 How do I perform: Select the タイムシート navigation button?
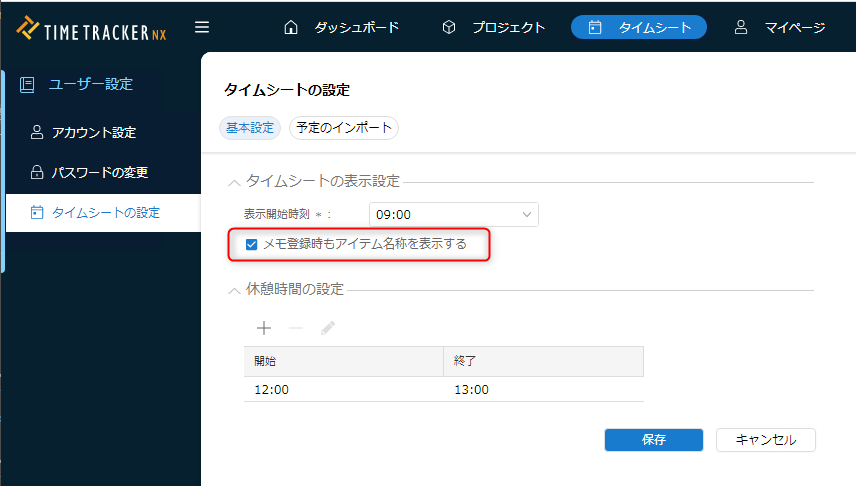638,27
